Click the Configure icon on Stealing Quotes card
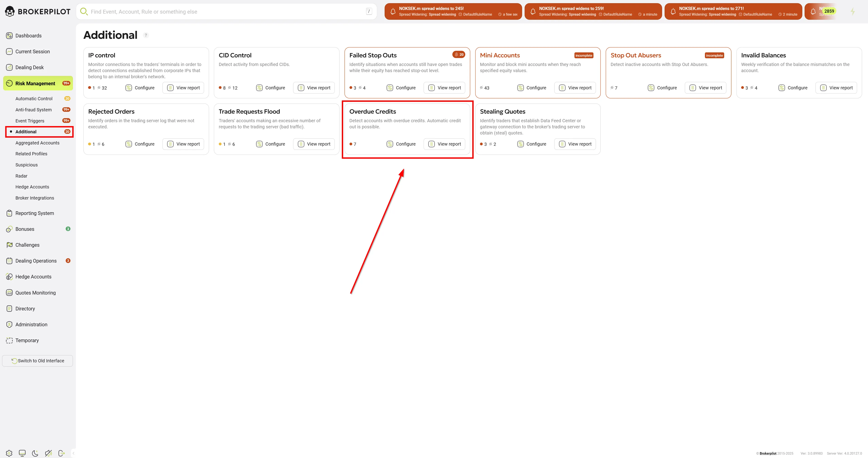 tap(520, 144)
